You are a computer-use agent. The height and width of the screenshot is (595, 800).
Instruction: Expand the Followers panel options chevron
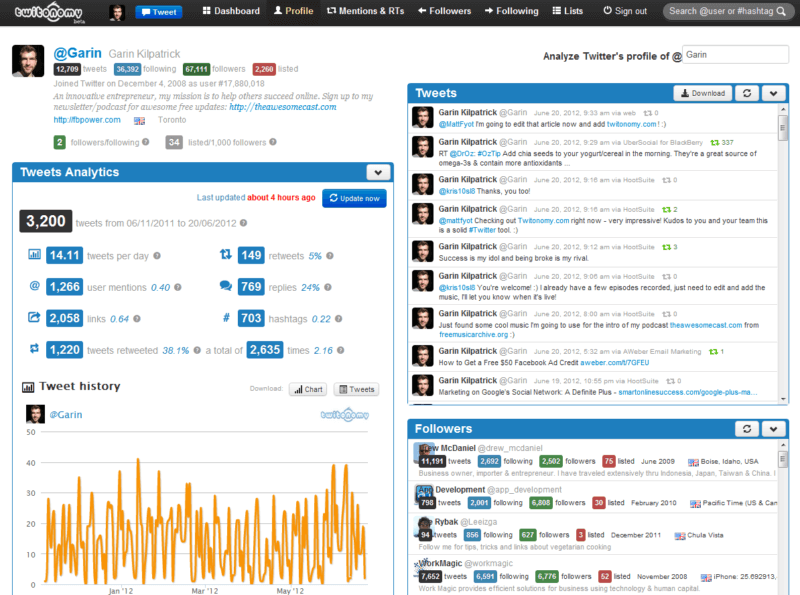[773, 429]
